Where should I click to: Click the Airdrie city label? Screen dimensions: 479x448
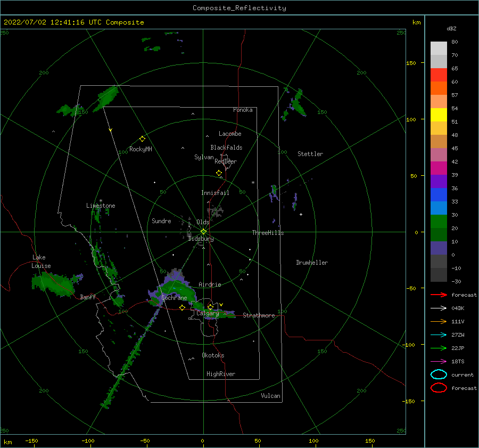pyautogui.click(x=210, y=284)
